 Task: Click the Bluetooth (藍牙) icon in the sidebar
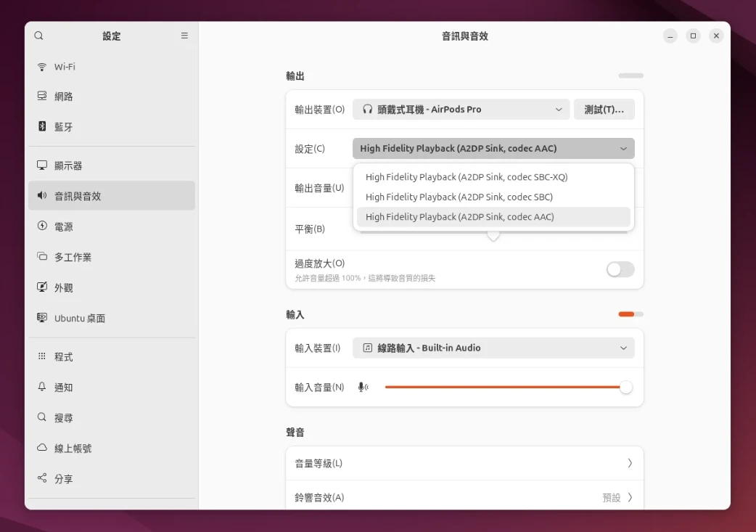42,126
